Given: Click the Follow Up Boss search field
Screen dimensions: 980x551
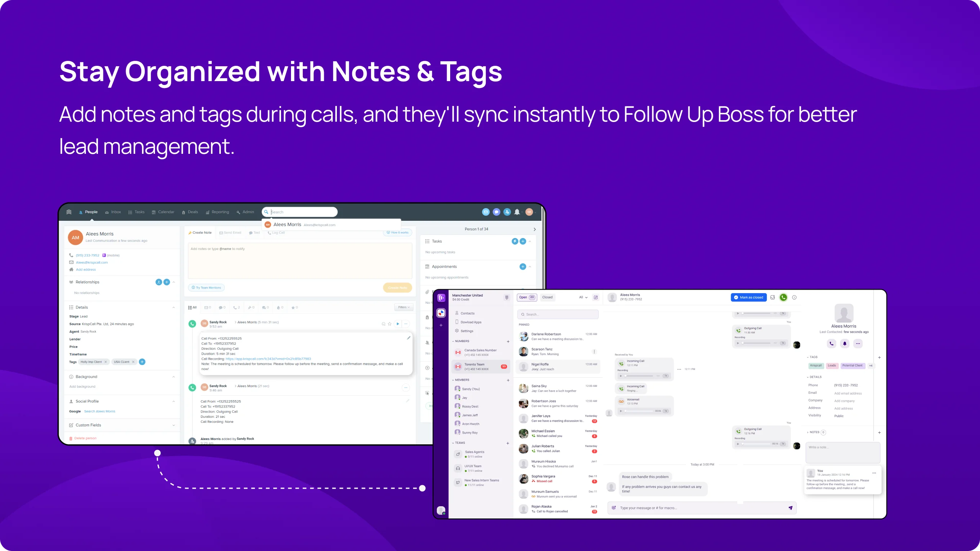Looking at the screenshot, I should pos(299,212).
